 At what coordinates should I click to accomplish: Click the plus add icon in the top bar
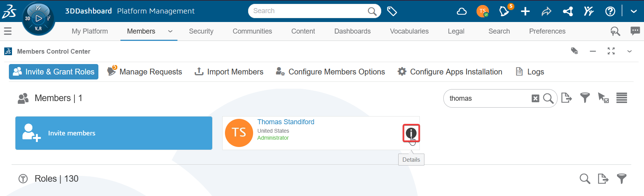click(525, 11)
